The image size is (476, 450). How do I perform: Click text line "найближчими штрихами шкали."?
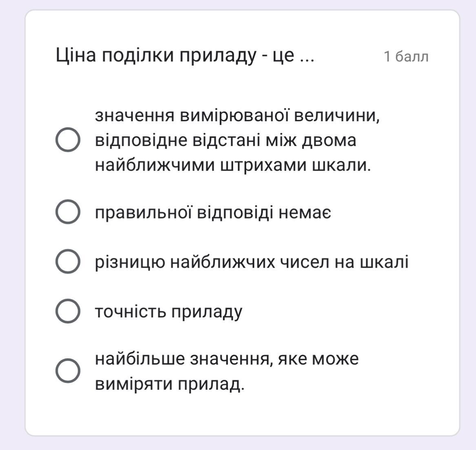pos(233,166)
